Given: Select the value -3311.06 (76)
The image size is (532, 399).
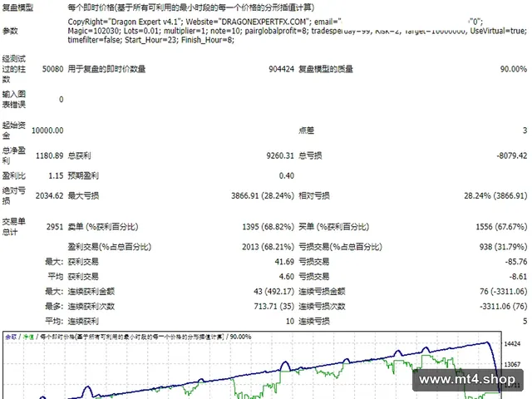Looking at the screenshot, I should (x=504, y=307).
